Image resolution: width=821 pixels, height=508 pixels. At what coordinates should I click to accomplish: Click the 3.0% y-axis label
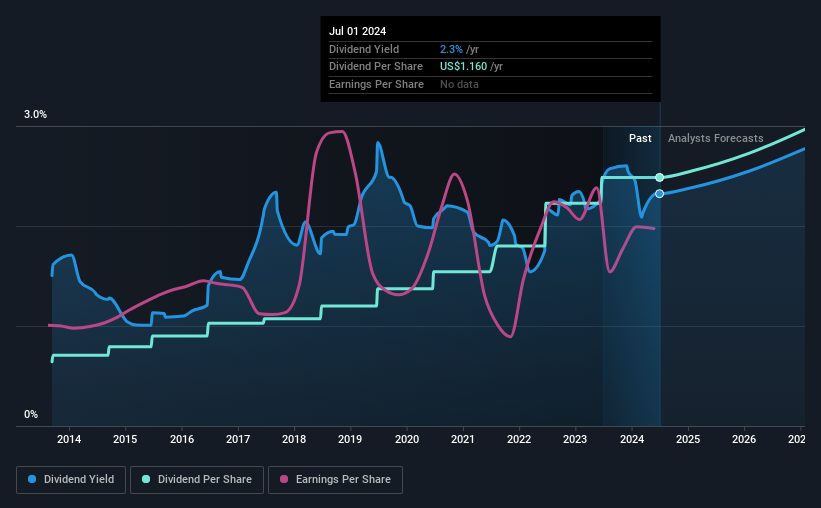click(35, 114)
